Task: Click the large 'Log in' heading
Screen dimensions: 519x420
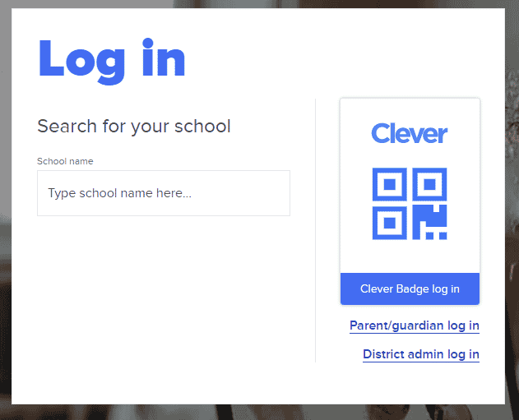Action: pyautogui.click(x=112, y=61)
